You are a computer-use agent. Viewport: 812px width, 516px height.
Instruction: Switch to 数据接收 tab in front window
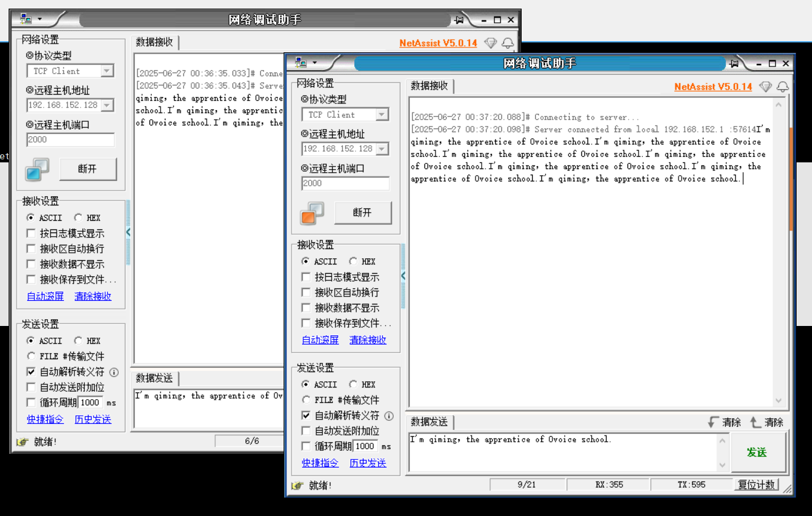coord(429,85)
